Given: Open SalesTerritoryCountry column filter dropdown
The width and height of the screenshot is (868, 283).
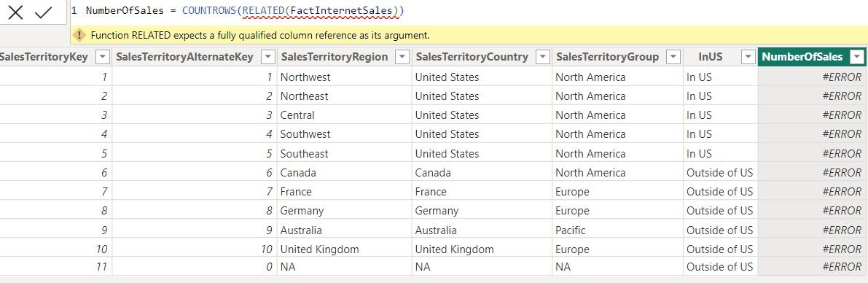Looking at the screenshot, I should click(542, 56).
